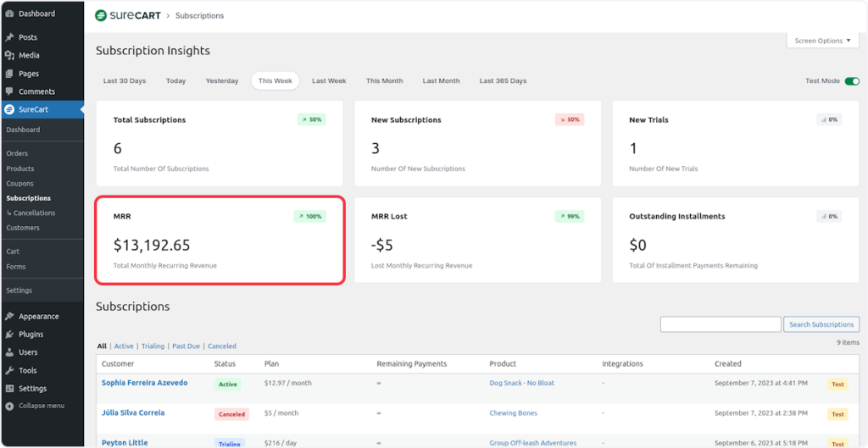Click the SureCart logo in header
Image resolution: width=868 pixels, height=448 pixels.
126,15
